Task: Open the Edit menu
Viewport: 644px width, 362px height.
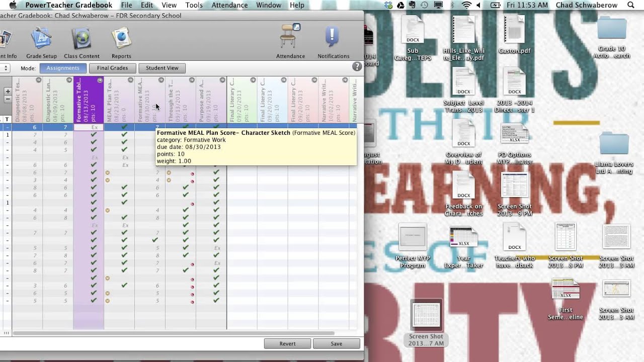Action: tap(147, 5)
